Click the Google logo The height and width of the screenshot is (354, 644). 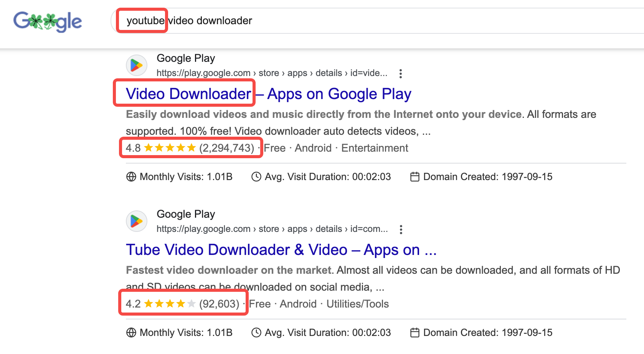48,22
